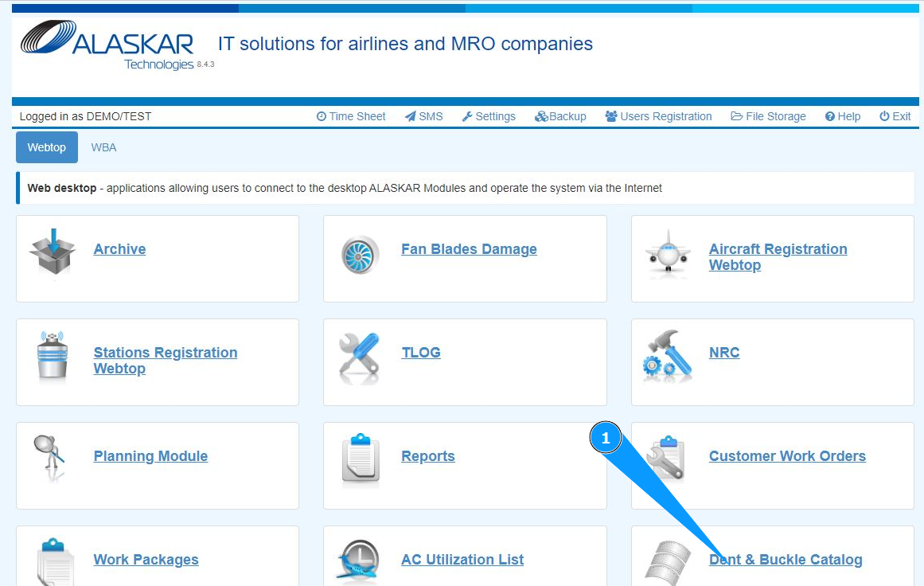Screen dimensions: 924x586
Task: Click the 'Web desktop' description text
Action: click(x=345, y=188)
